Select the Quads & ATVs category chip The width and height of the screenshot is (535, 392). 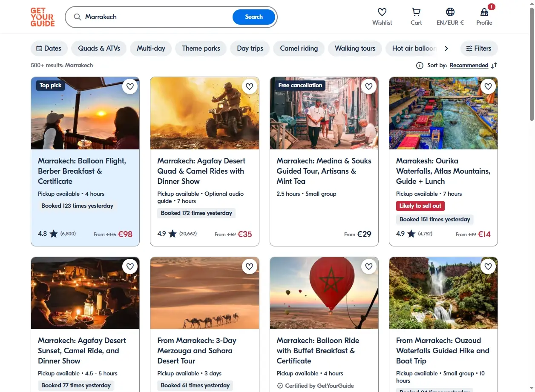[99, 48]
